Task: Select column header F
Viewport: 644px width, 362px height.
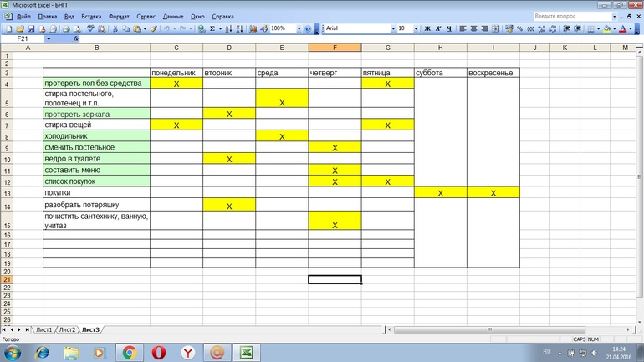Action: pos(335,48)
